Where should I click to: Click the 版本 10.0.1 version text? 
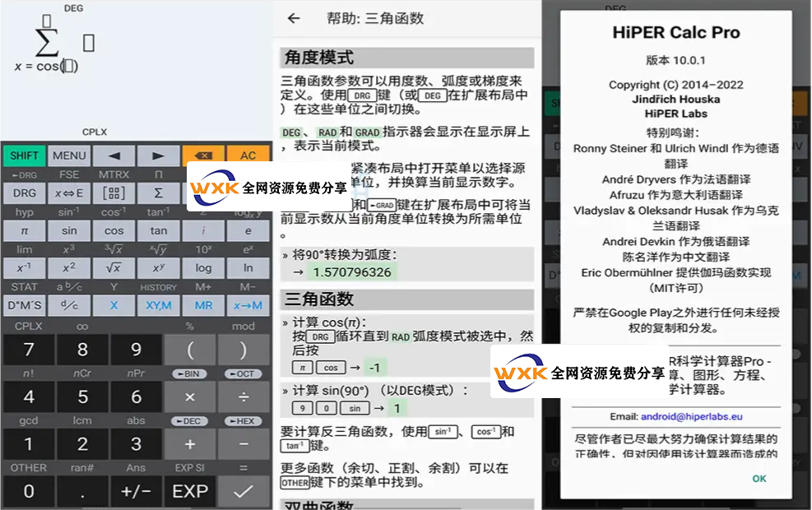(x=675, y=61)
